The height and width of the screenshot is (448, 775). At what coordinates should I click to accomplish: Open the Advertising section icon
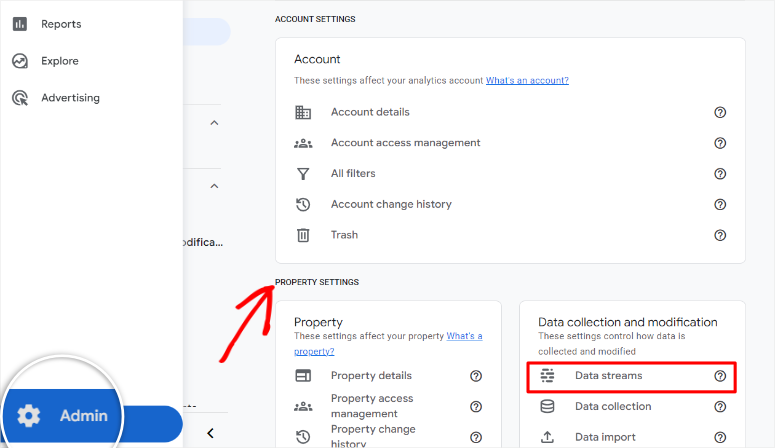point(20,98)
